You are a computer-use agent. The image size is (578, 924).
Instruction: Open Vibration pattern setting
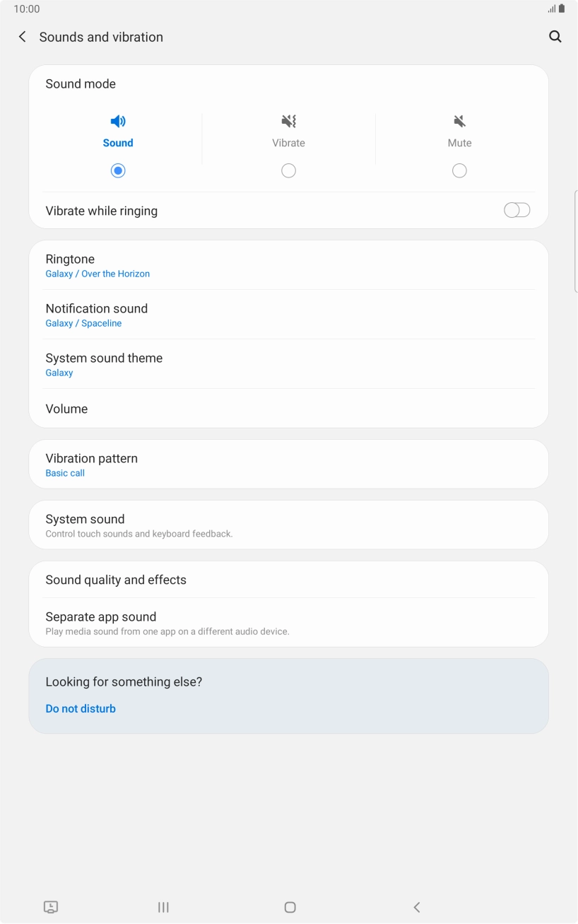(288, 464)
